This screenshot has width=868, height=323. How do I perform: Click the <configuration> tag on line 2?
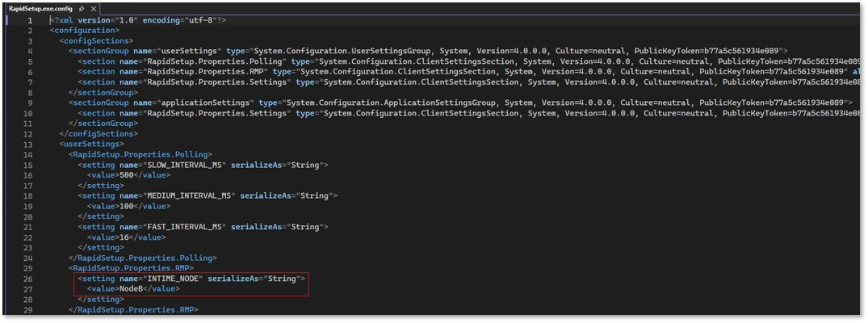[x=84, y=30]
